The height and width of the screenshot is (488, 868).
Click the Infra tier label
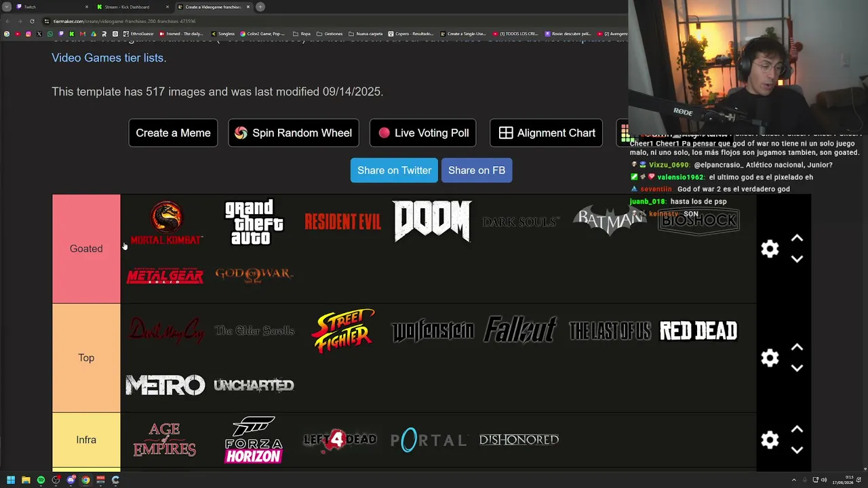[86, 440]
